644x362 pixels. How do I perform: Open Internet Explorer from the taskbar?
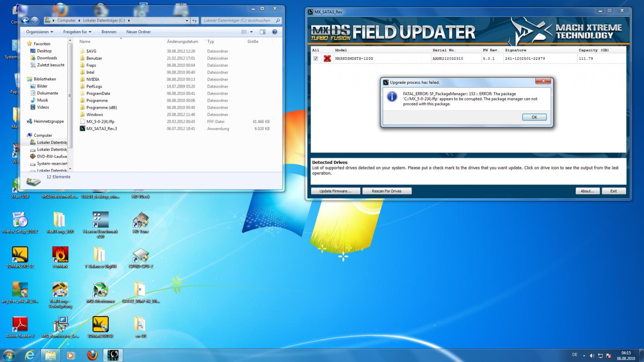tap(30, 355)
